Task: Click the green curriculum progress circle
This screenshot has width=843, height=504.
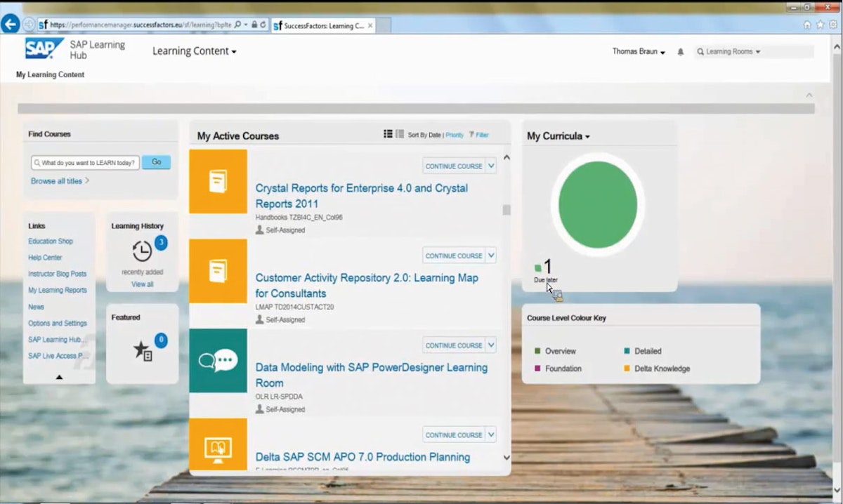Action: [x=598, y=204]
